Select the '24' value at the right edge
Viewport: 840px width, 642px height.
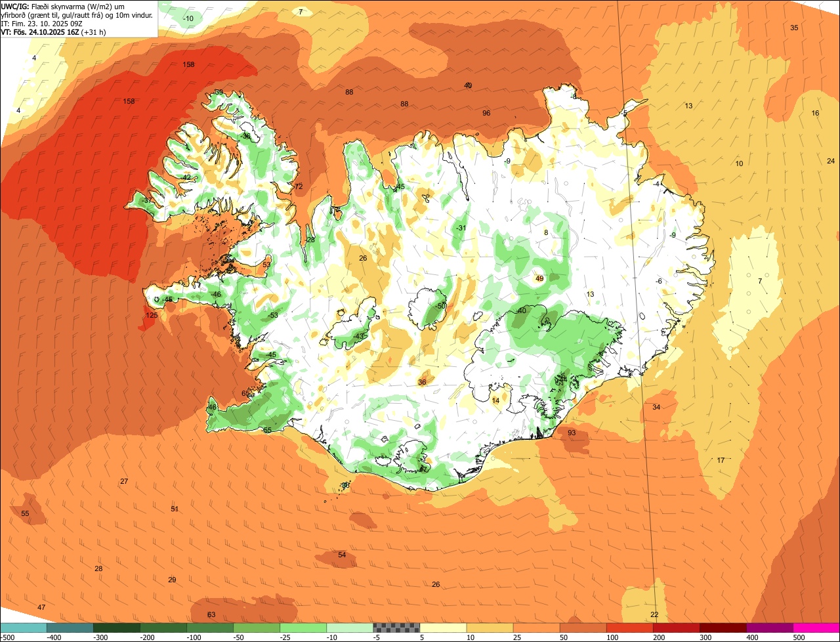831,161
